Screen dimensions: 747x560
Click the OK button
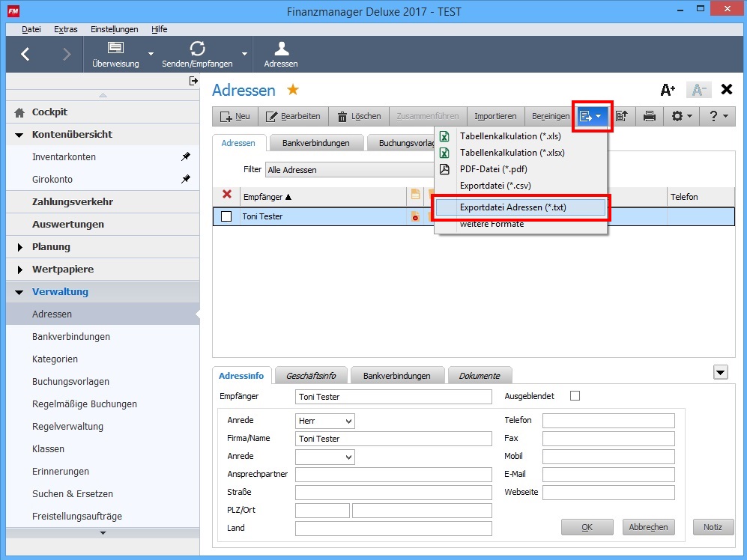point(587,527)
